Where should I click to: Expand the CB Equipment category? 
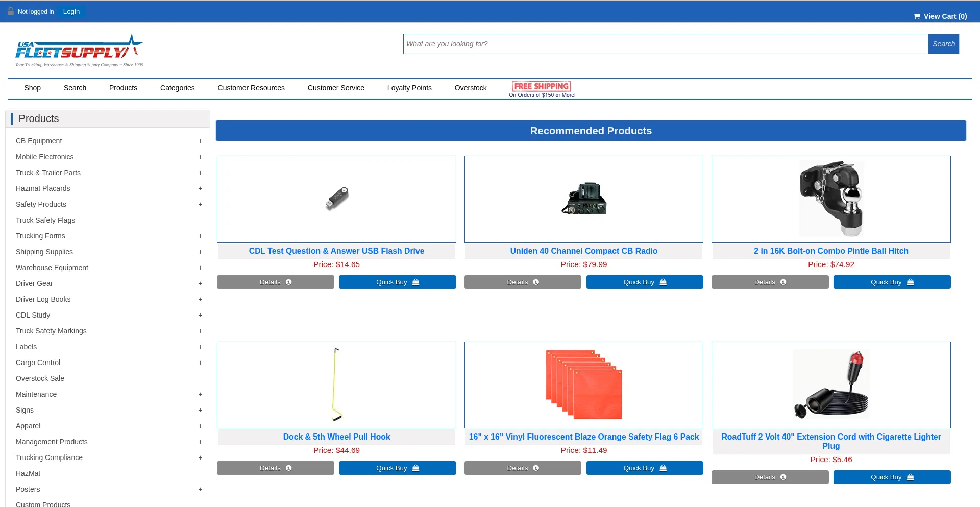(x=200, y=141)
